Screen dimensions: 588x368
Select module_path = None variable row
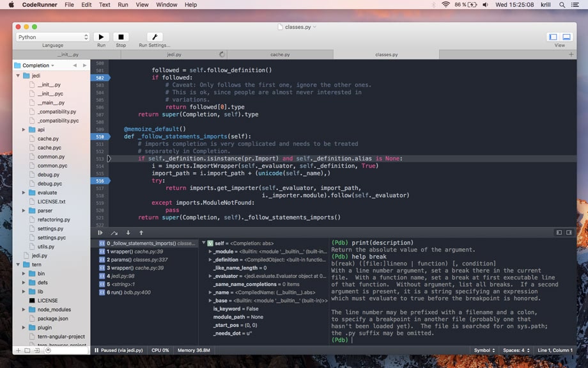pyautogui.click(x=238, y=317)
